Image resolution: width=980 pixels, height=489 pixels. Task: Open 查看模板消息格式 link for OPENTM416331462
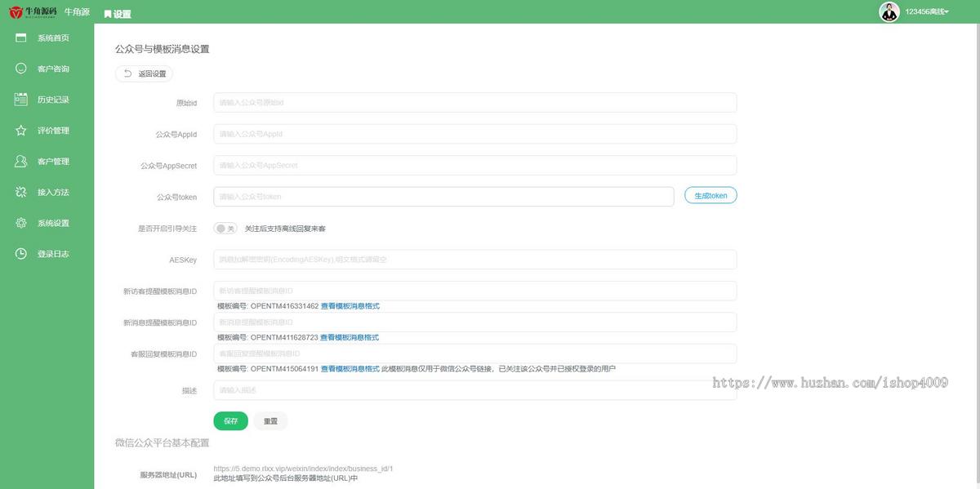pyautogui.click(x=350, y=306)
